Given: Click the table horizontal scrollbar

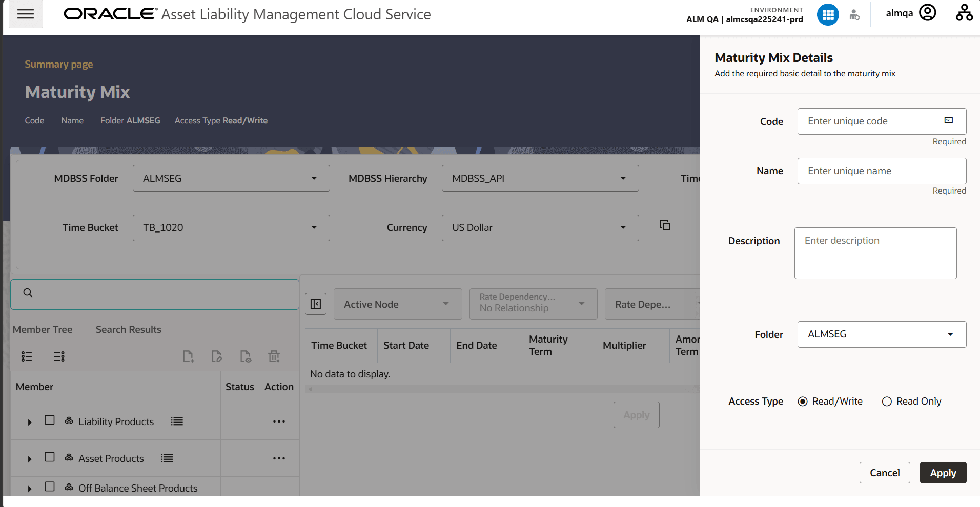Looking at the screenshot, I should (x=502, y=389).
